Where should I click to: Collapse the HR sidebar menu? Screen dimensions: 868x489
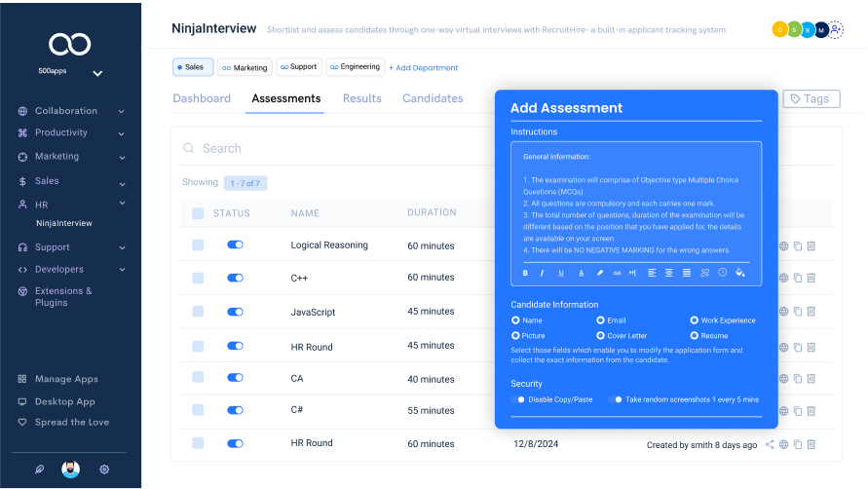(x=122, y=204)
